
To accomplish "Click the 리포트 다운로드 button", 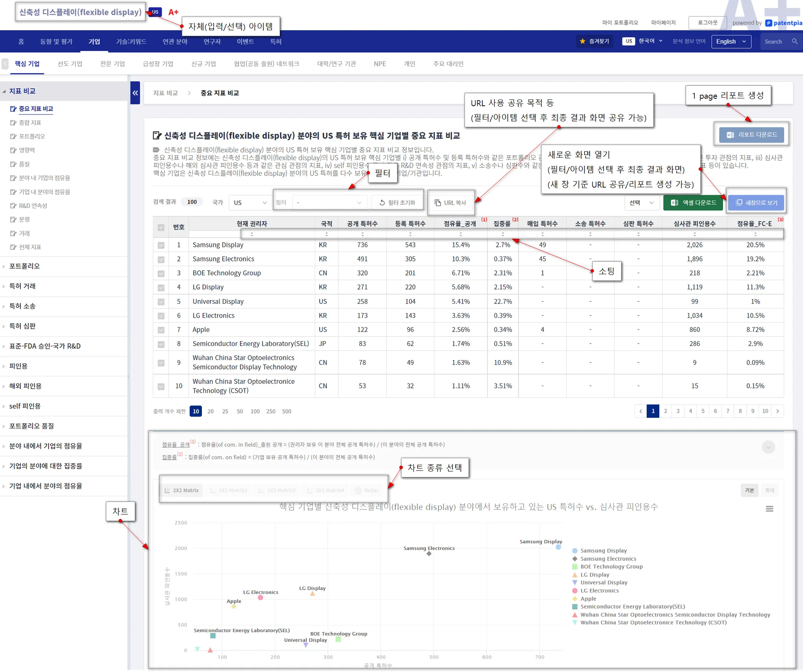I will coord(752,135).
